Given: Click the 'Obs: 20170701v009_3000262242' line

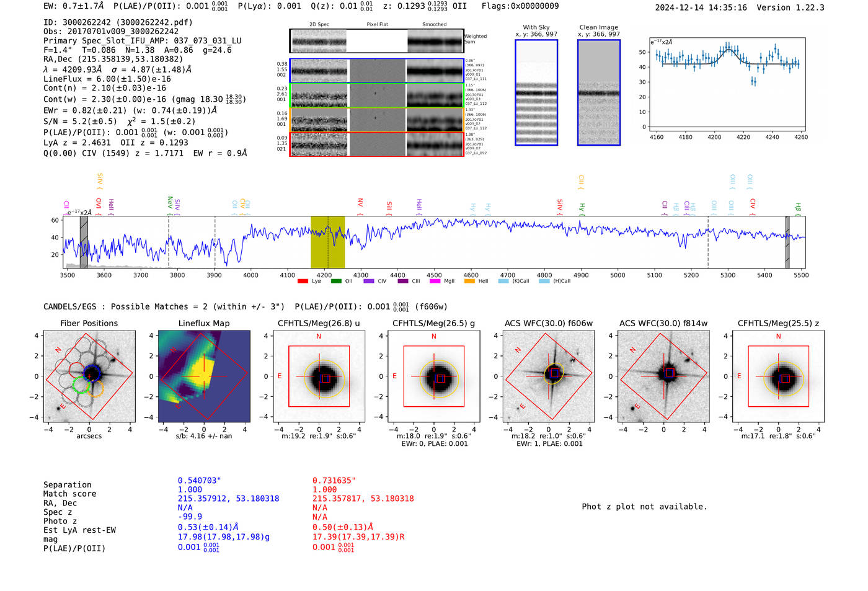Looking at the screenshot, I should pyautogui.click(x=111, y=31).
